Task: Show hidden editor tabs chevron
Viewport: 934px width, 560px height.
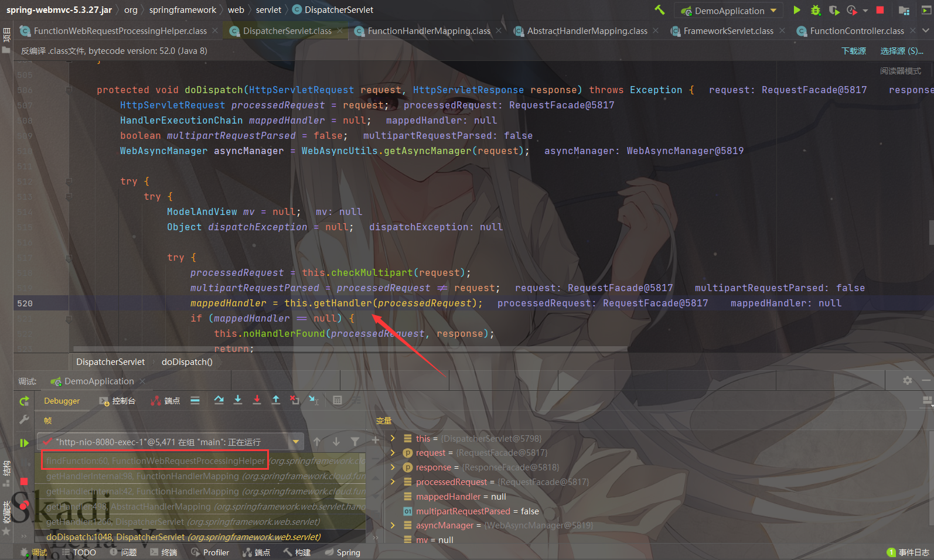Action: (x=926, y=30)
